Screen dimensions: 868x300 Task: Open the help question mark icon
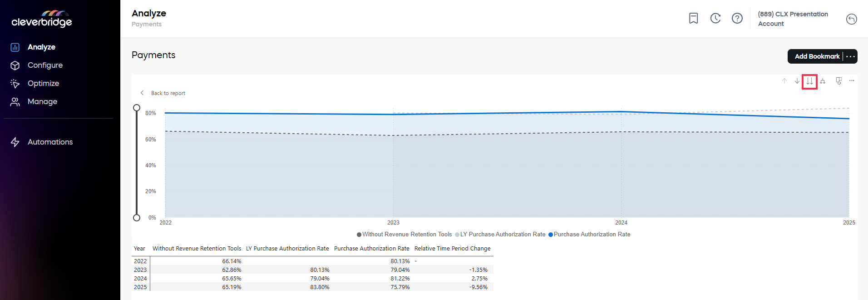click(x=737, y=18)
